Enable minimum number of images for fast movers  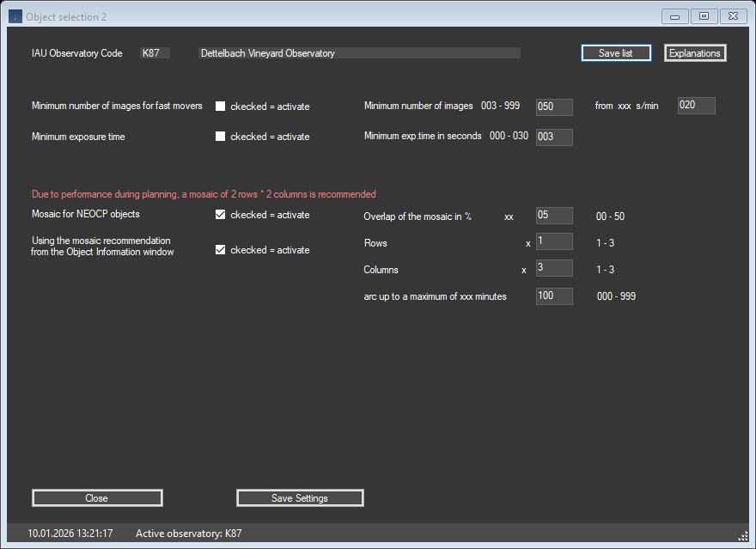(x=220, y=106)
